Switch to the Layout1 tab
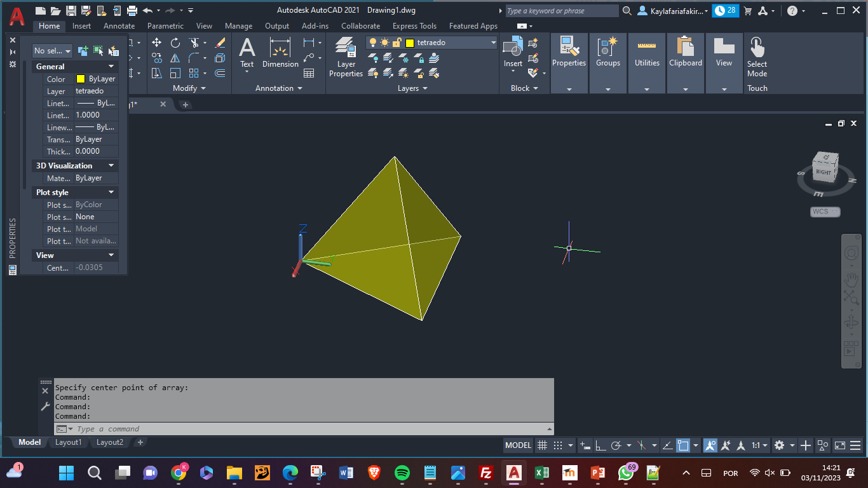This screenshot has height=488, width=868. coord(68,442)
